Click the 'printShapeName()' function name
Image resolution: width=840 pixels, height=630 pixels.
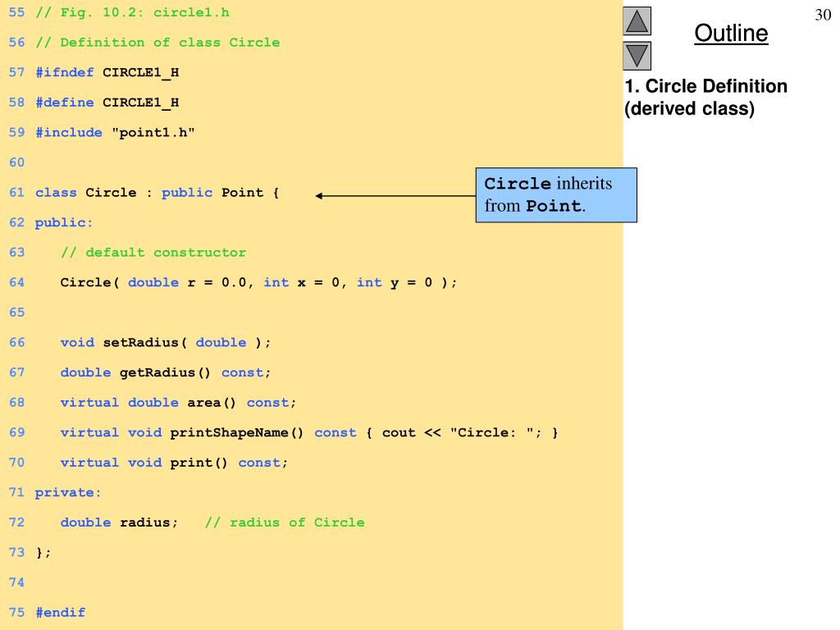click(x=237, y=432)
